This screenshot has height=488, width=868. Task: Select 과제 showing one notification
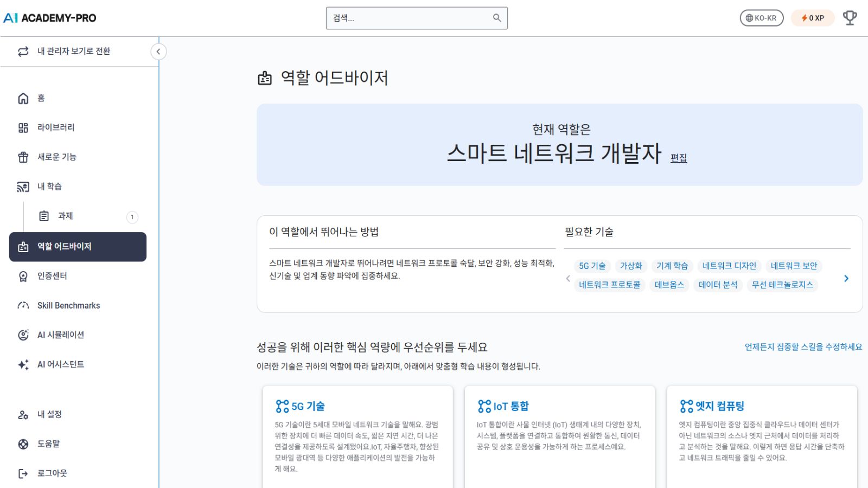(x=65, y=215)
